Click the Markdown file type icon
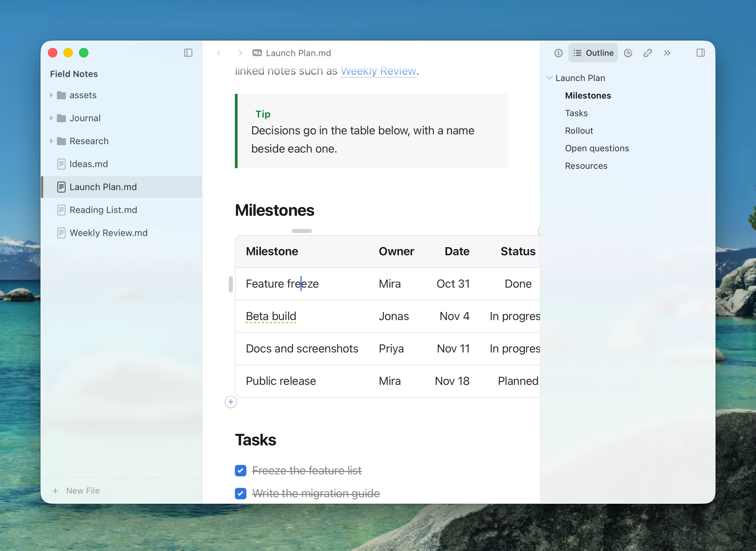Screen dimensions: 756x551 point(257,53)
